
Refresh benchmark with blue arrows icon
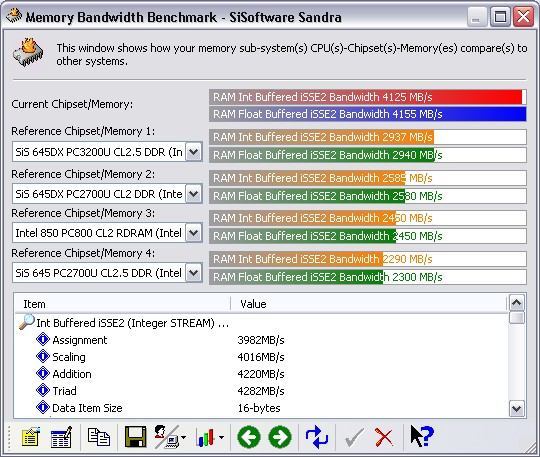click(x=317, y=437)
